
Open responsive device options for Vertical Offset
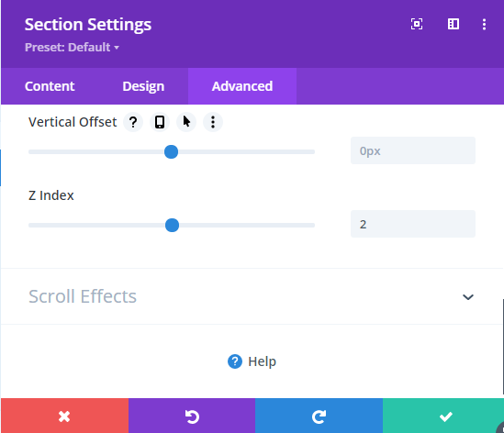tap(160, 122)
